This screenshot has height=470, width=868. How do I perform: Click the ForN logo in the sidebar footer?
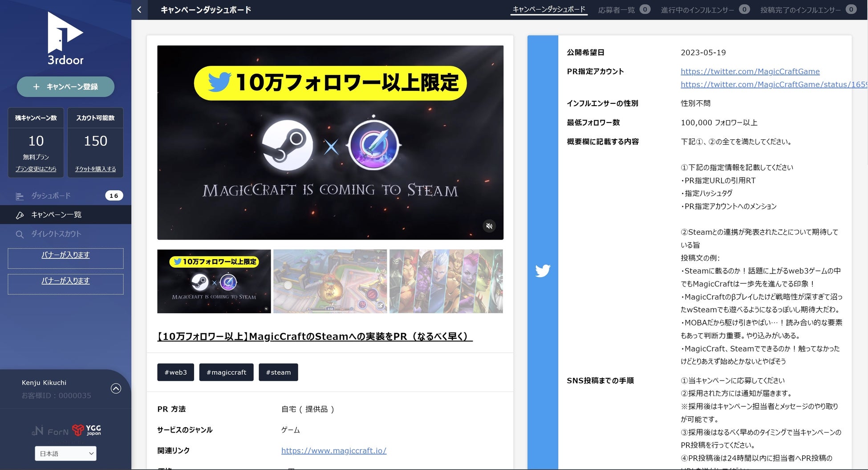(50, 431)
